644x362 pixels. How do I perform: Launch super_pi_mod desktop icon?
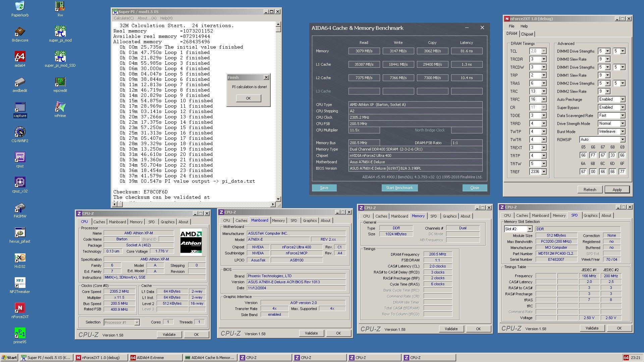(60, 34)
